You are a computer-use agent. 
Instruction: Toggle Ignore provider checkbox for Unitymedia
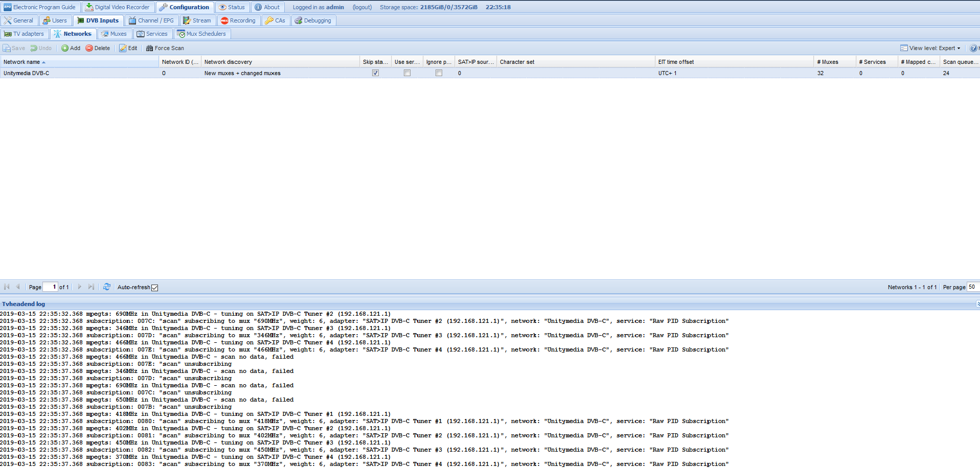(439, 73)
